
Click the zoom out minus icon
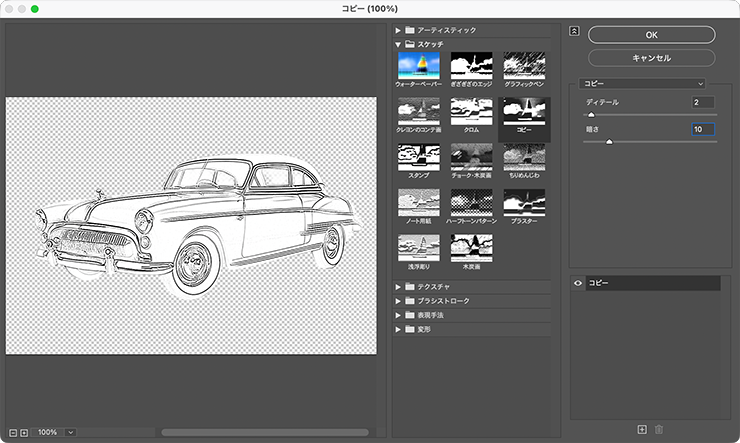(11, 432)
